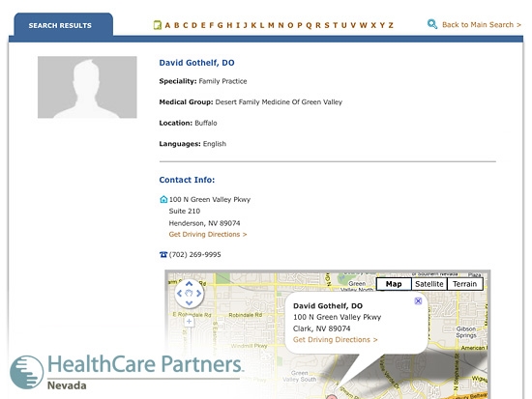Open Get Driving Directions inside map bubble
532x399 pixels.
[336, 340]
